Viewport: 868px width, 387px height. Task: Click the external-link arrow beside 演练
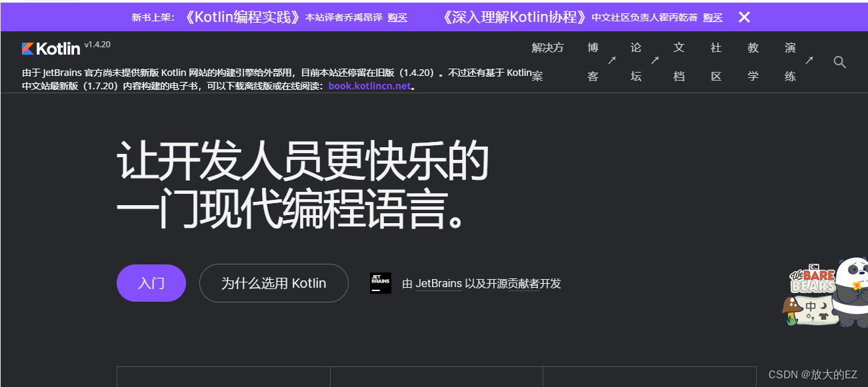click(x=808, y=61)
